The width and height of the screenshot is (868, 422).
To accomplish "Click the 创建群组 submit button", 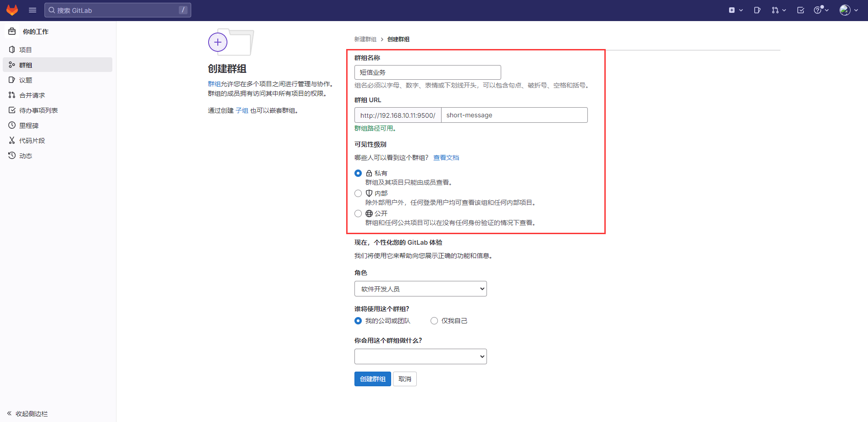I will (x=372, y=379).
